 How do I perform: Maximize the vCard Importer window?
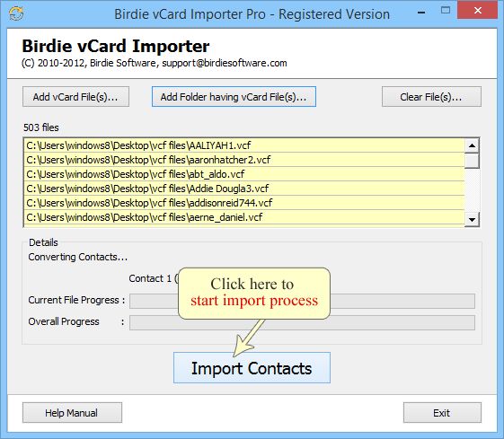point(446,10)
